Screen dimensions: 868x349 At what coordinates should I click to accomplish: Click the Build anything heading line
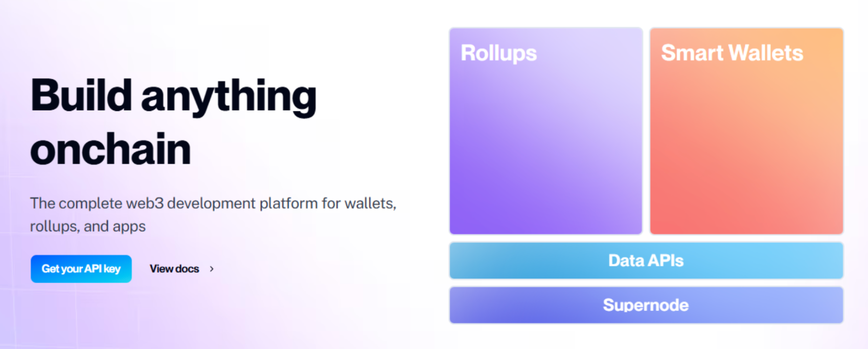click(x=173, y=96)
